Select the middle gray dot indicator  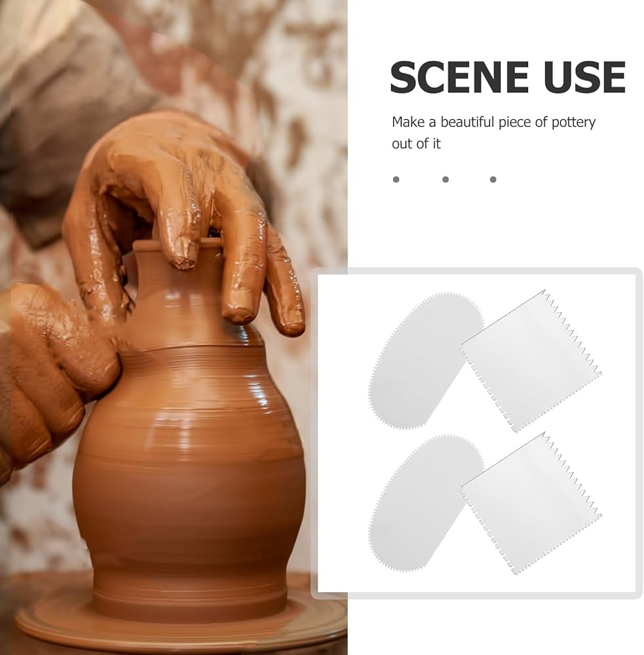(445, 179)
